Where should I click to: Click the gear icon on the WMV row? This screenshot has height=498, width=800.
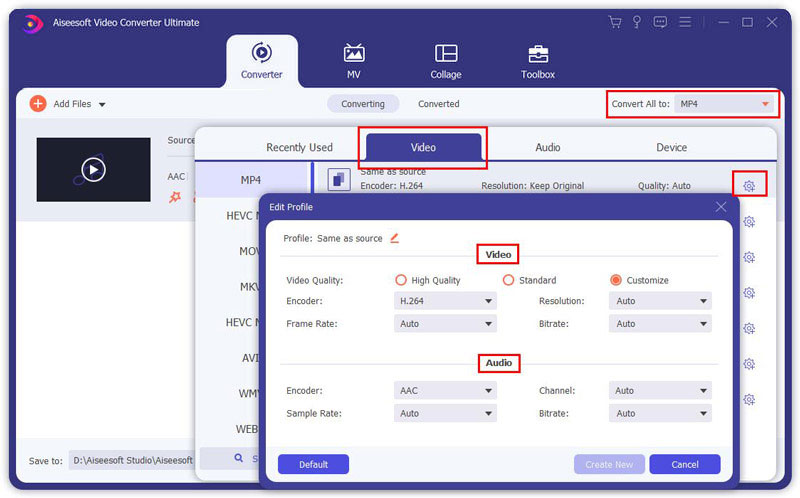pos(749,399)
